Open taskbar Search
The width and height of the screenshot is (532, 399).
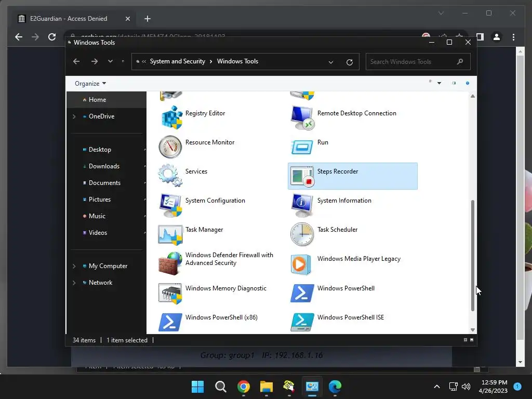pyautogui.click(x=220, y=387)
